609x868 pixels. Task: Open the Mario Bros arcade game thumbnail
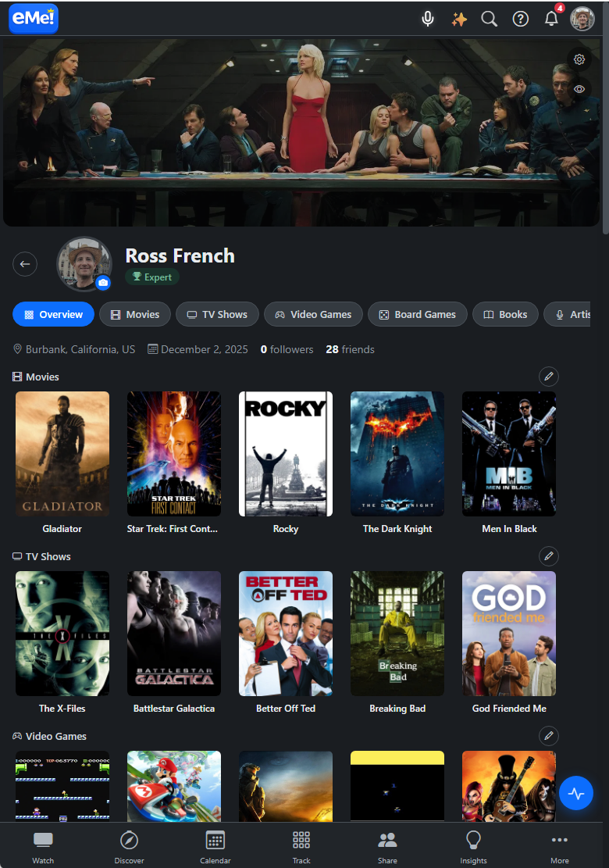tap(62, 786)
